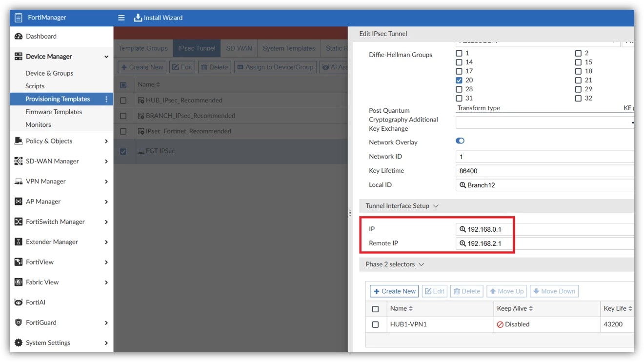644x362 pixels.
Task: Switch to the SD-WAN tab
Action: point(239,48)
